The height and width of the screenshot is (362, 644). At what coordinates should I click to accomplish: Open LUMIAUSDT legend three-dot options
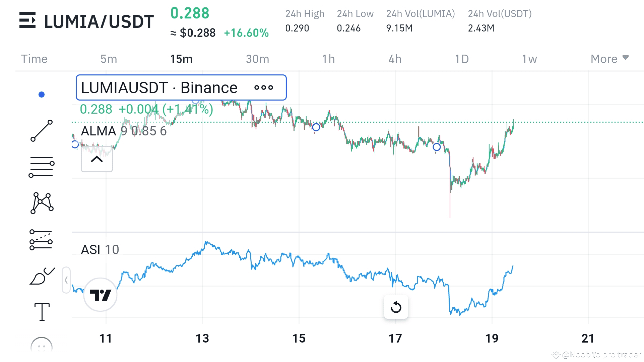264,88
